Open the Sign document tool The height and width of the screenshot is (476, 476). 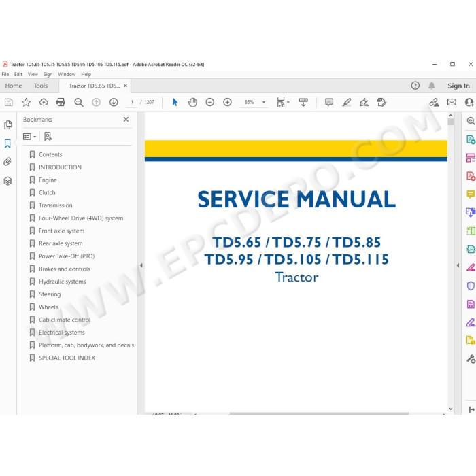tap(364, 102)
